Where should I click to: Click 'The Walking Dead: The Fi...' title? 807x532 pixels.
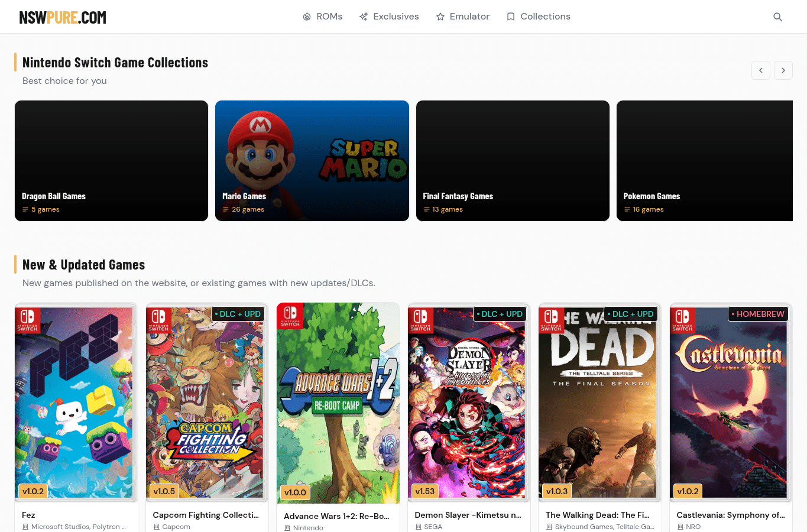pos(598,515)
